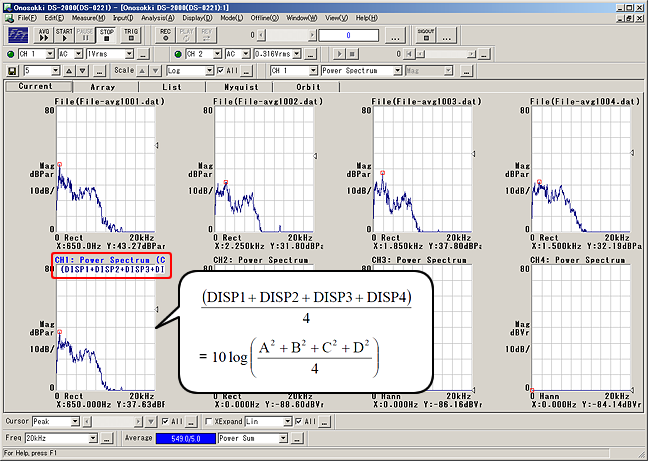Click the ellipsis button after 0.316Vrms
Image resolution: width=648 pixels, height=461 pixels.
coord(311,54)
